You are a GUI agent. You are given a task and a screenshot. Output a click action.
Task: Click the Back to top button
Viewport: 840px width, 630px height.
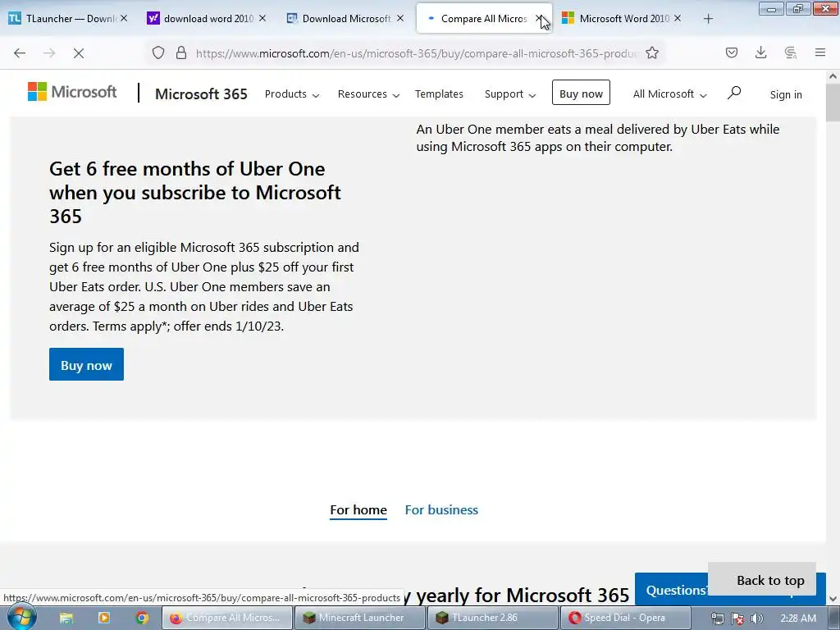tap(762, 580)
